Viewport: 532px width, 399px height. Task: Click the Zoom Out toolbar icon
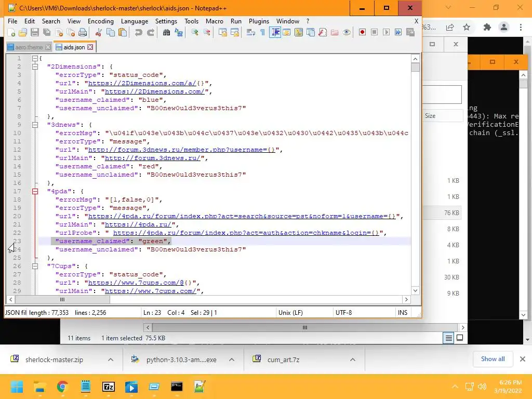coord(207,33)
